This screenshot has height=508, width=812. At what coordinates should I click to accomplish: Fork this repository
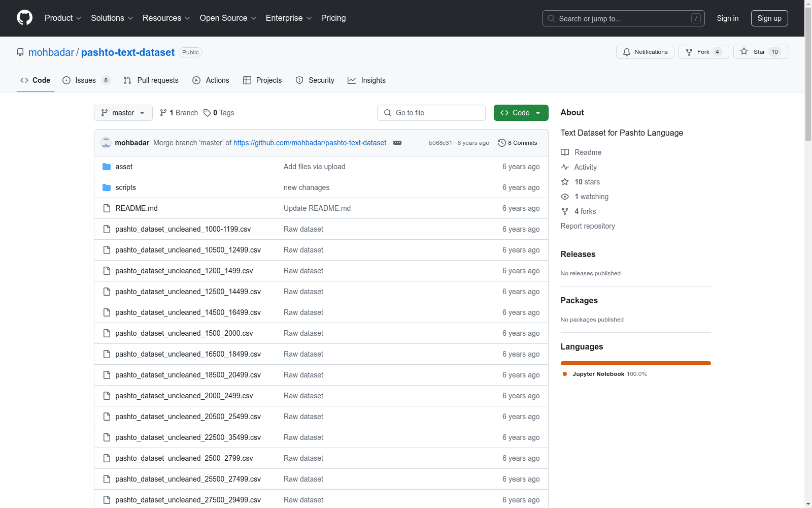(x=703, y=52)
